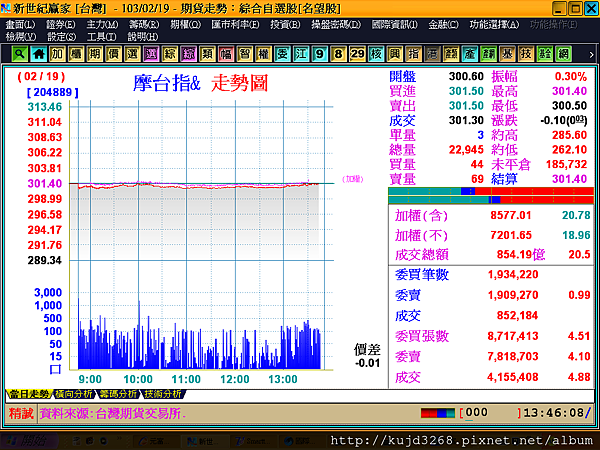
Task: Switch to the 橫向分析 tab
Action: point(74,394)
